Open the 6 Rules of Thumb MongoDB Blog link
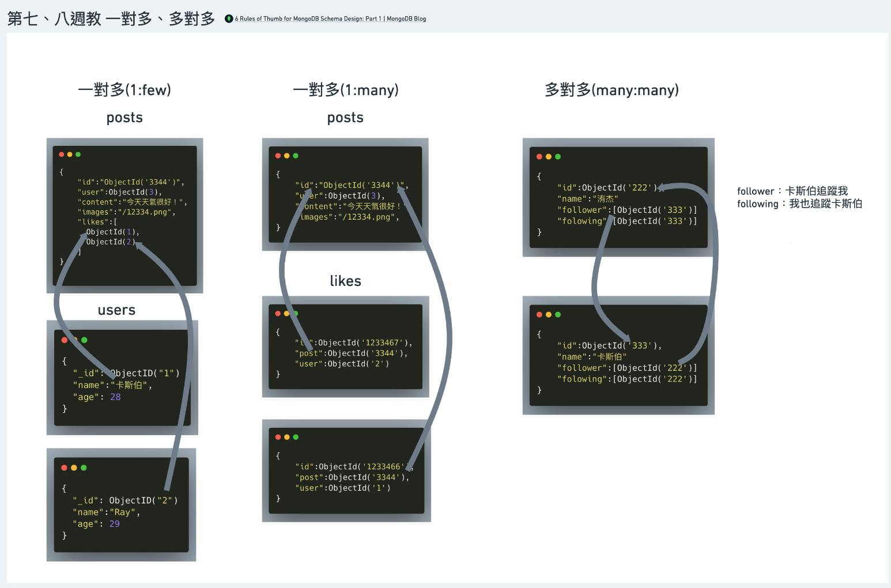891x588 pixels. pyautogui.click(x=330, y=18)
